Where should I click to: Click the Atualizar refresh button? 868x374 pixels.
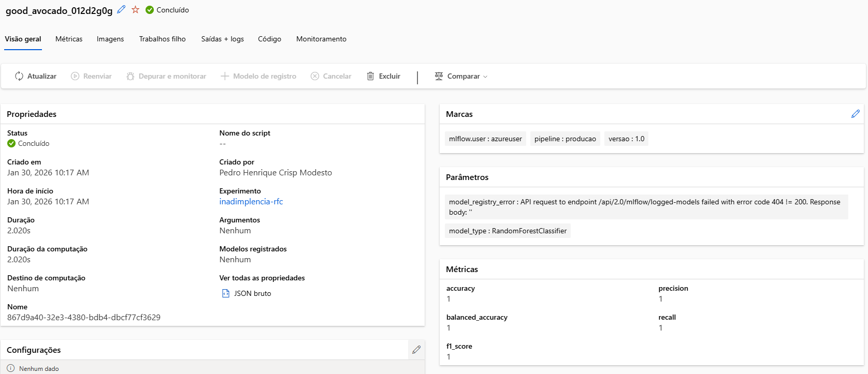coord(35,76)
